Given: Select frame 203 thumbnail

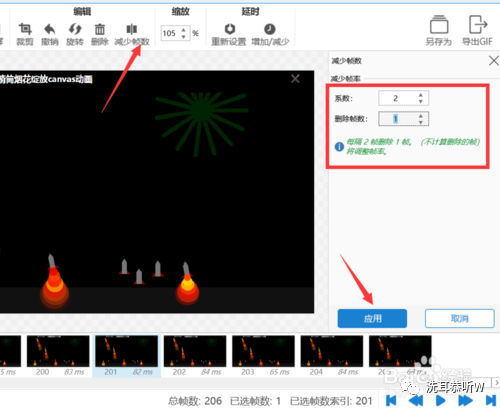Looking at the screenshot, I should pyautogui.click(x=263, y=351).
